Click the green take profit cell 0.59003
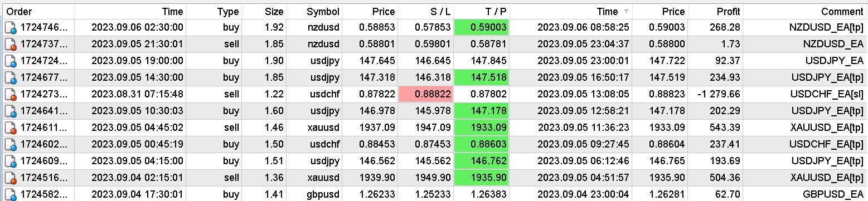The height and width of the screenshot is (201, 868). click(x=482, y=27)
